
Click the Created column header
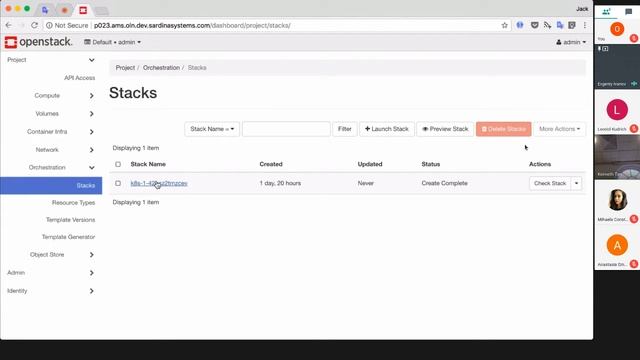coord(271,164)
